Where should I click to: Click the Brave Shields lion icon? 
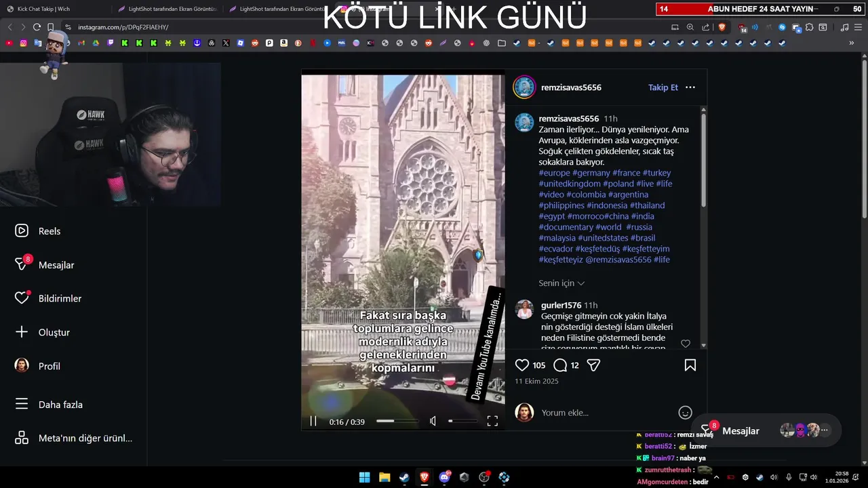722,27
